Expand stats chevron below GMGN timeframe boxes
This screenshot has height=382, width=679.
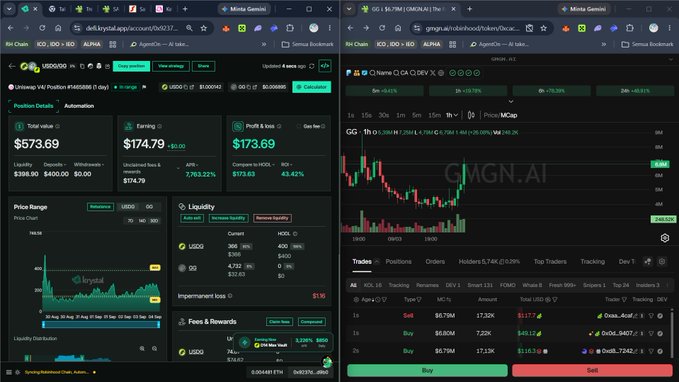pos(511,102)
